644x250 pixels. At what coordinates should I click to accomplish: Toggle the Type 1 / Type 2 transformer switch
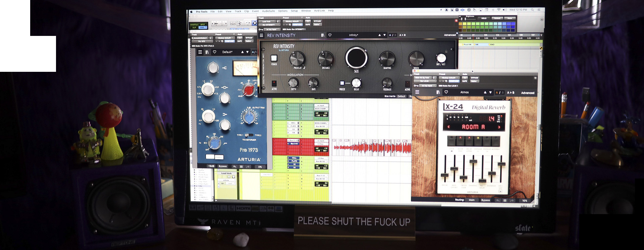pos(249,135)
